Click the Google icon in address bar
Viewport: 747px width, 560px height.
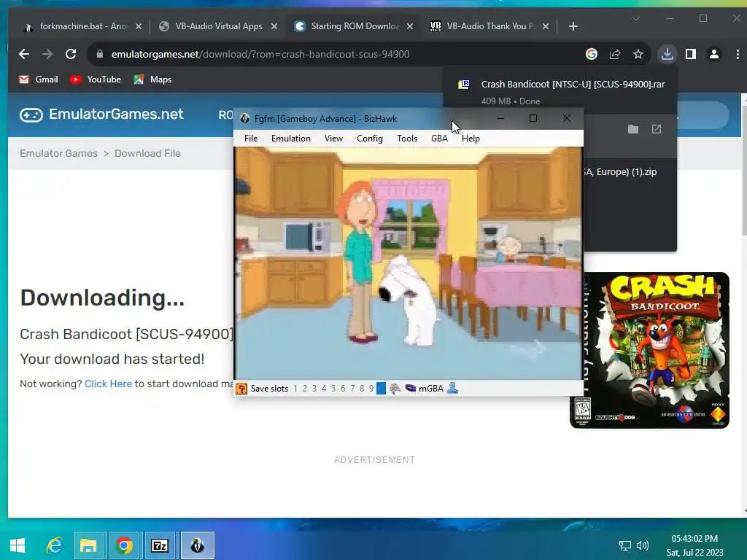pos(591,54)
